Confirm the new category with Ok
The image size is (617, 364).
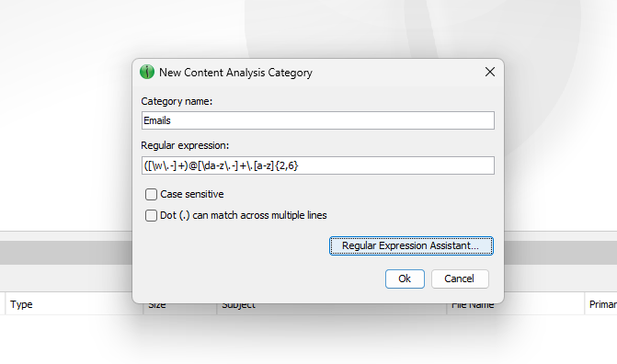coord(405,279)
